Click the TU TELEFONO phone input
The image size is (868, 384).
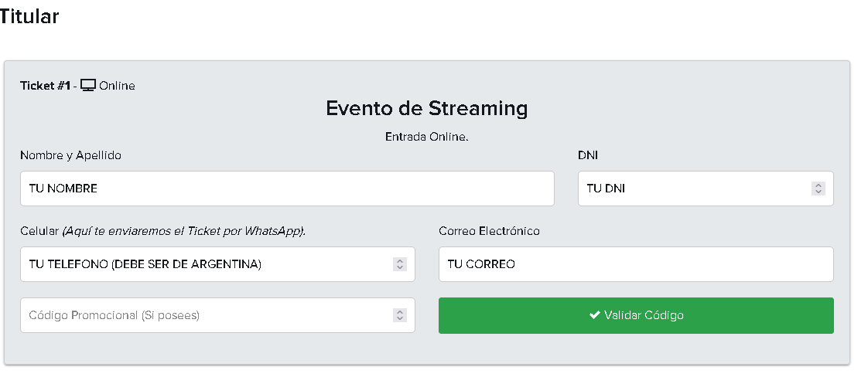(217, 264)
